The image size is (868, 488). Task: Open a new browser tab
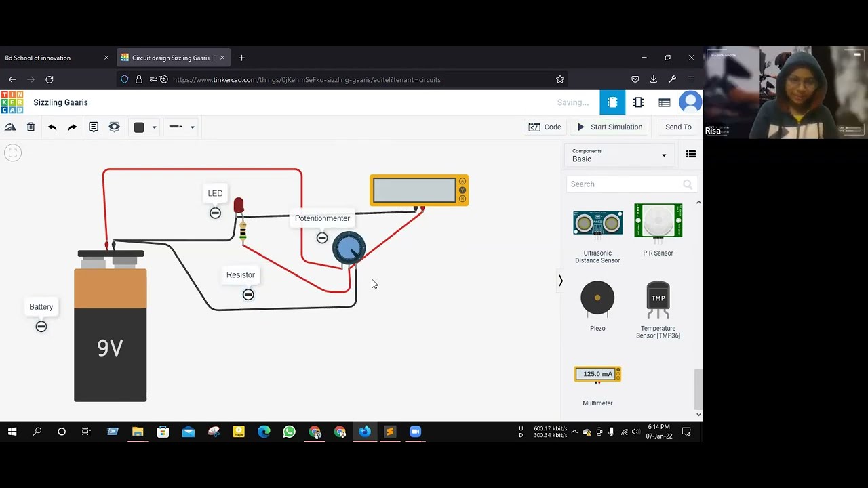pos(241,58)
